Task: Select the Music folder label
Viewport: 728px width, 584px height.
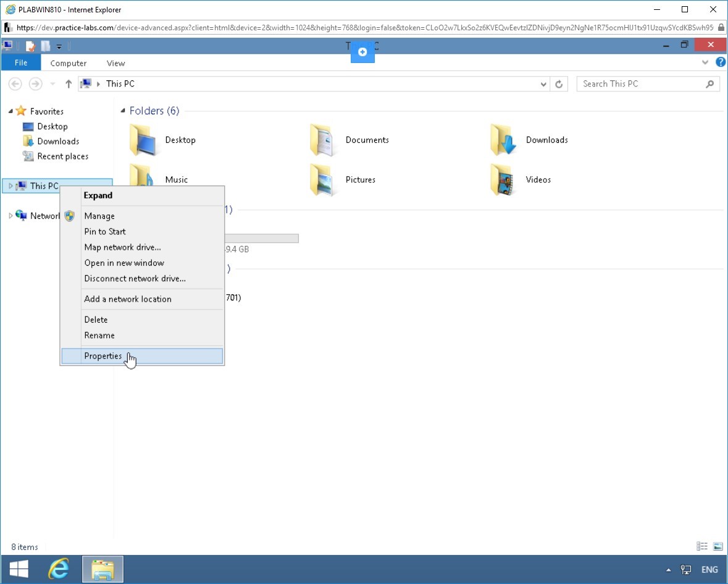Action: tap(177, 180)
